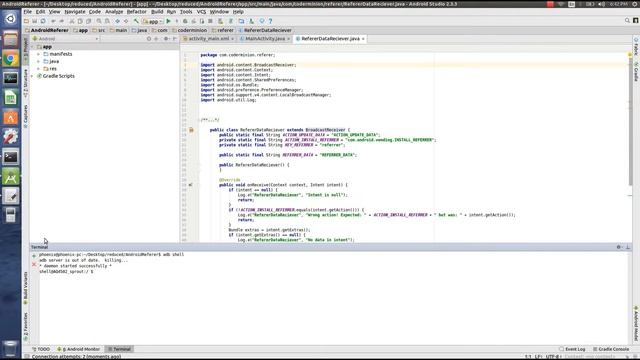Switch to activity_main.xml editor tab
Viewport: 640px width, 360px height.
(x=208, y=39)
